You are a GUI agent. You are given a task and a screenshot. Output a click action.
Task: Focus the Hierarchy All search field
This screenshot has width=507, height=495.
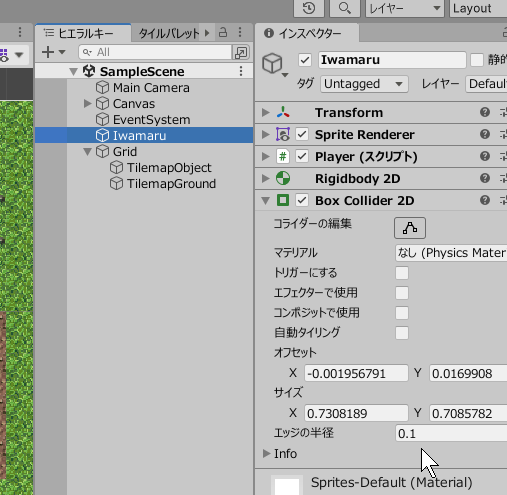click(x=155, y=52)
